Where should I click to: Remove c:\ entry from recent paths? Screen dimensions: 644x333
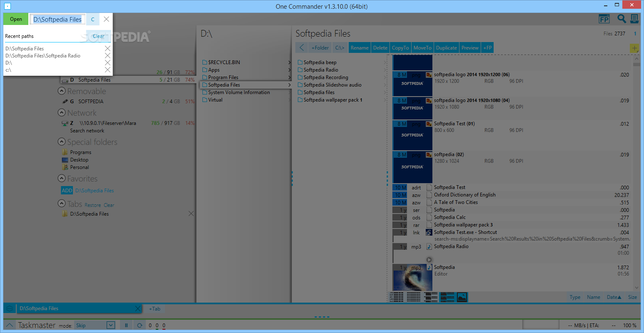coord(107,70)
